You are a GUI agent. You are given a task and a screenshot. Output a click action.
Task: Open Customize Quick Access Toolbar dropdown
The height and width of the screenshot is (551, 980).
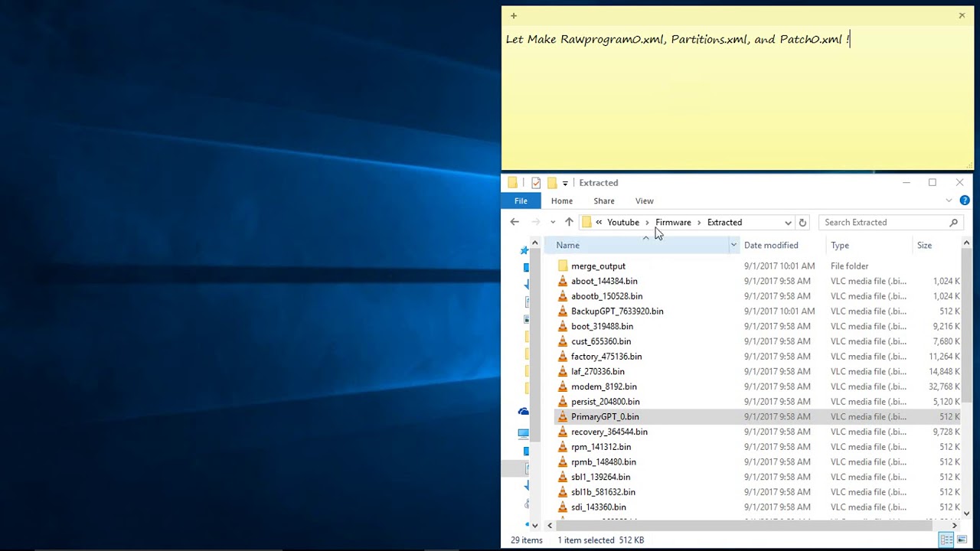click(x=565, y=183)
